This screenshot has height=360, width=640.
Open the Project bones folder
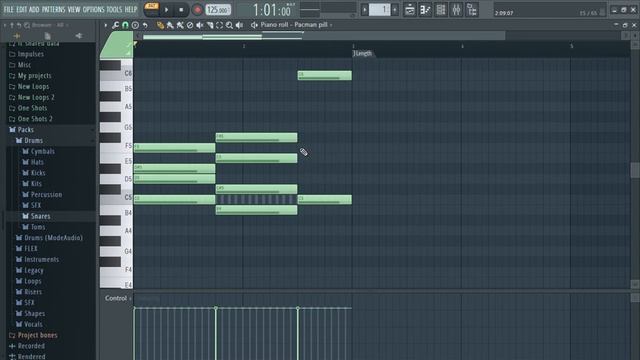coord(37,335)
